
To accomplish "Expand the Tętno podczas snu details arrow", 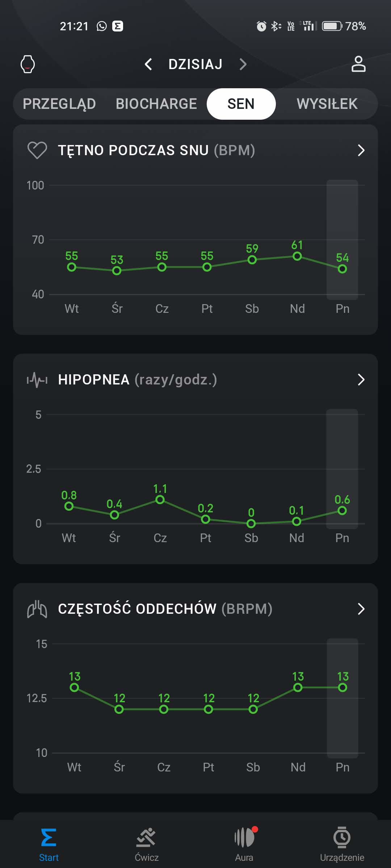I will tap(361, 150).
